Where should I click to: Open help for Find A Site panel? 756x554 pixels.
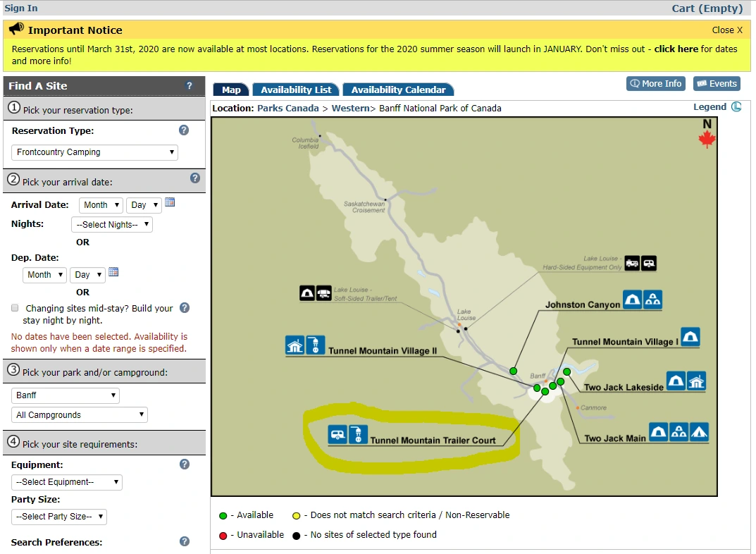tap(190, 86)
